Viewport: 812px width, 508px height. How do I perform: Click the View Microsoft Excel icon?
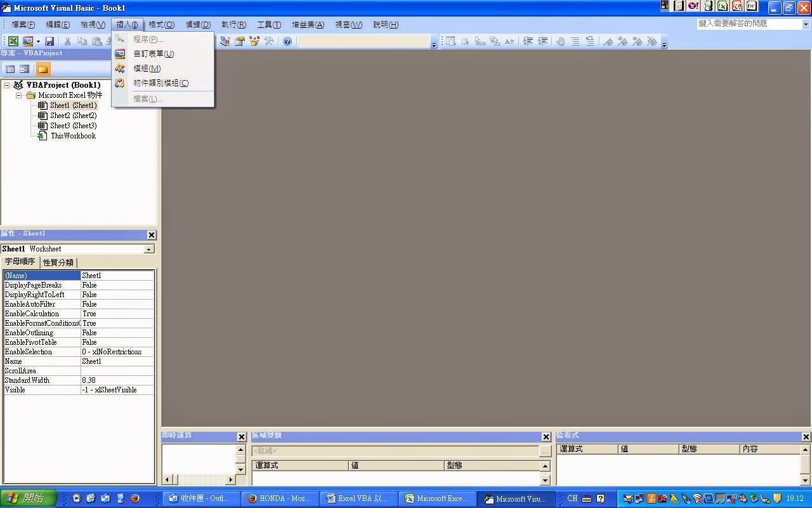13,41
